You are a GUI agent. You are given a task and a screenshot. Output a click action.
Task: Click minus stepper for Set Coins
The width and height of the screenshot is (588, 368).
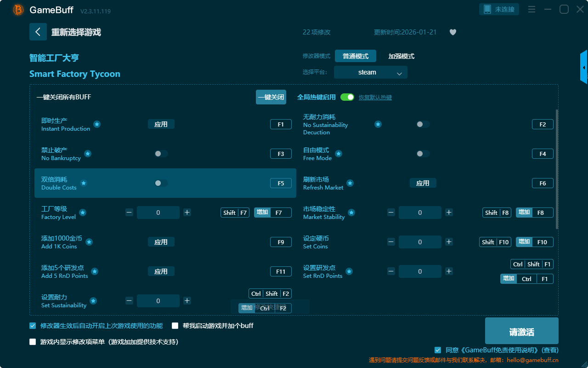pyautogui.click(x=391, y=242)
